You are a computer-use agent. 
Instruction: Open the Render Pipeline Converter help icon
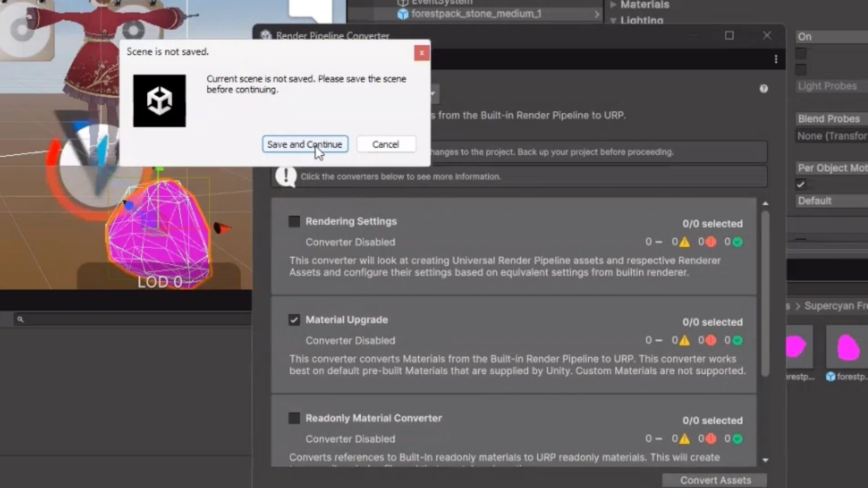(764, 89)
